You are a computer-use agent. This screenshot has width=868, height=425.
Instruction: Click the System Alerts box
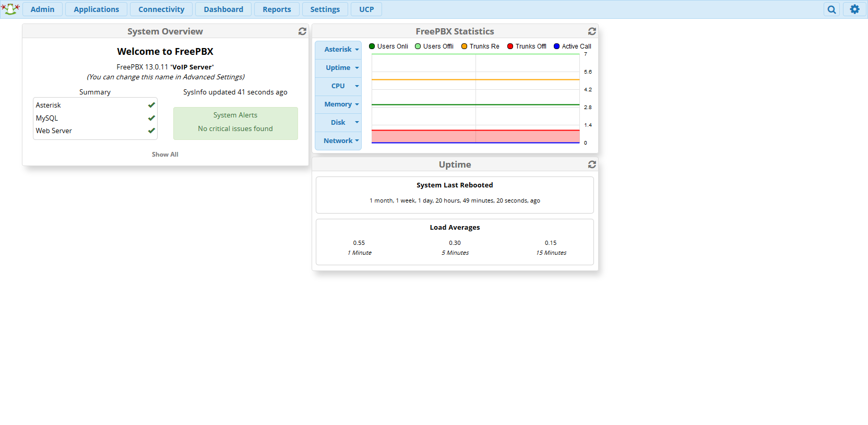tap(235, 123)
